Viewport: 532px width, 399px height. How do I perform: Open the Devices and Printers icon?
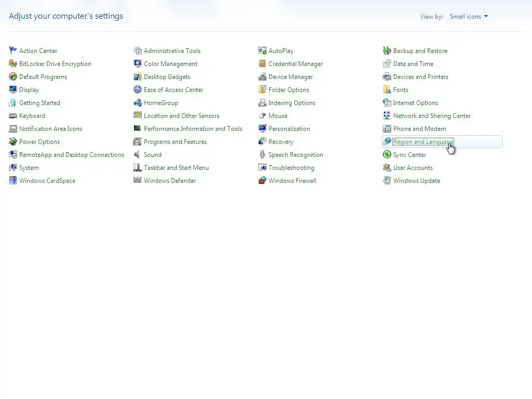(x=387, y=77)
